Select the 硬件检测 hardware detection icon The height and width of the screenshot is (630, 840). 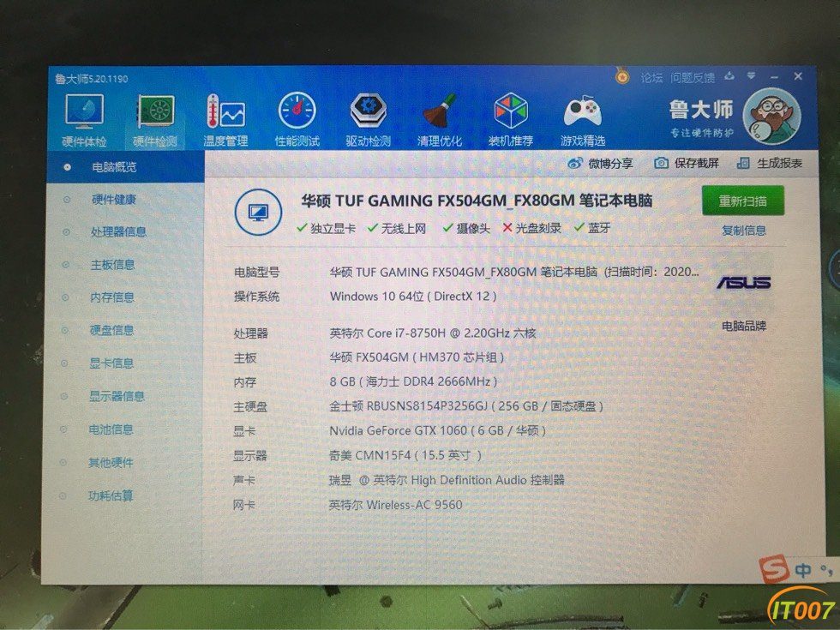tap(155, 121)
